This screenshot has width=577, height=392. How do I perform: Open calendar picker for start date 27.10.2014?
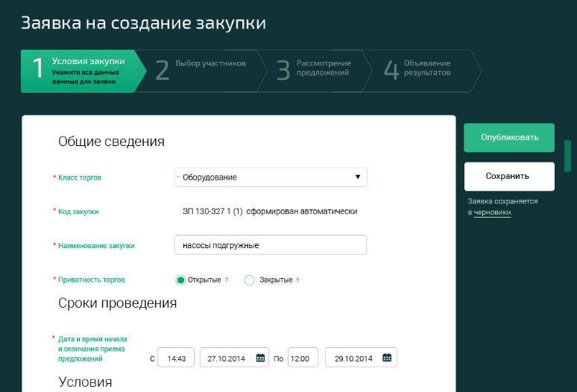tap(260, 358)
